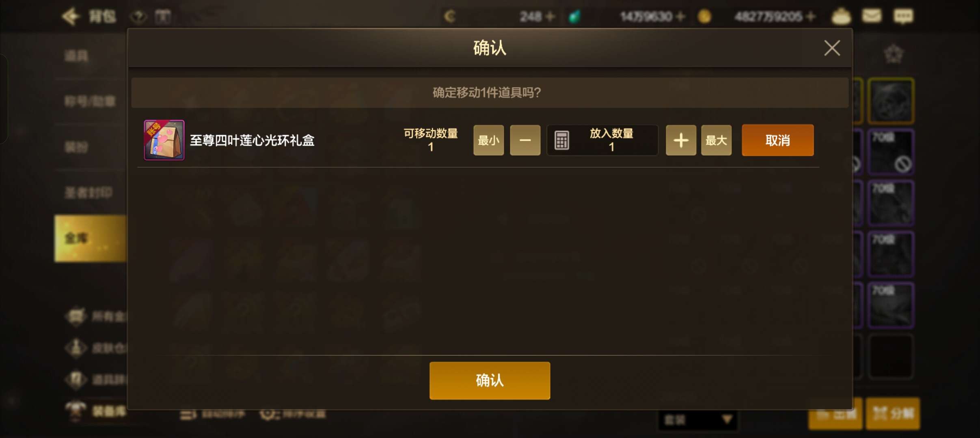Viewport: 980px width, 438px height.
Task: Click the orange 取消 button
Action: 777,140
